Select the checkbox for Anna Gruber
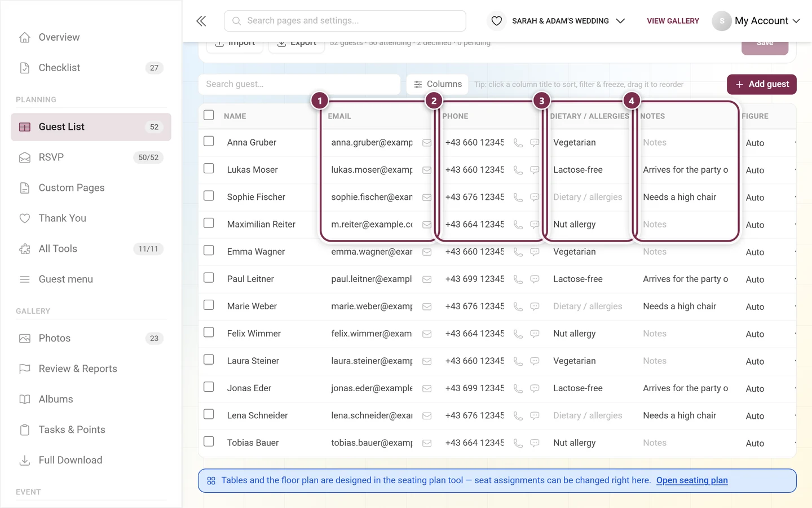Viewport: 812px width, 508px height. tap(209, 141)
